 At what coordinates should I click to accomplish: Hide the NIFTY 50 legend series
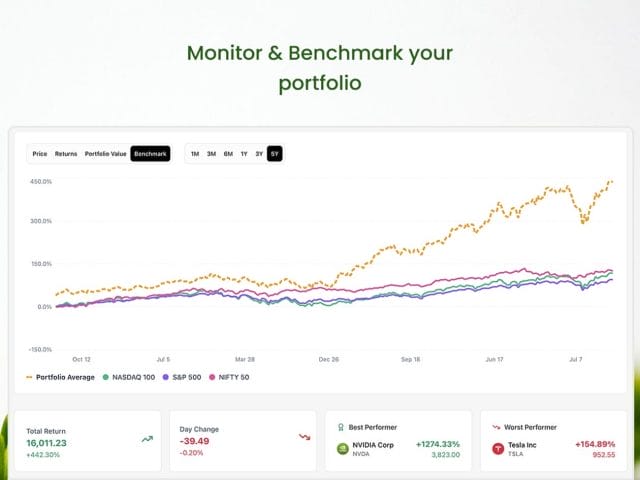(229, 376)
